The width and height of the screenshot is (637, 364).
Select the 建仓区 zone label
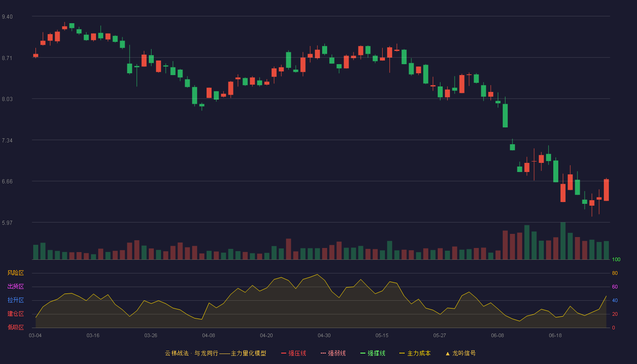15,314
